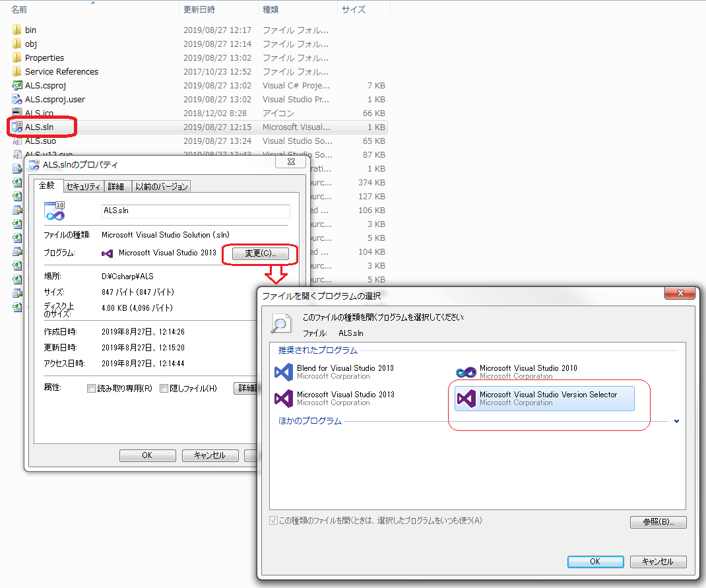Select the Microsoft Visual Studio Version Selector entry

[544, 399]
